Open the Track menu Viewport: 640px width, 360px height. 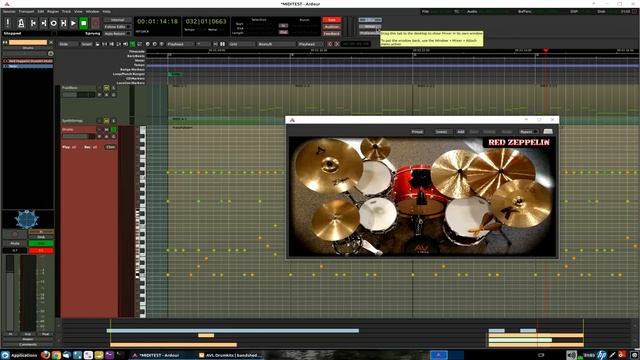(x=67, y=11)
